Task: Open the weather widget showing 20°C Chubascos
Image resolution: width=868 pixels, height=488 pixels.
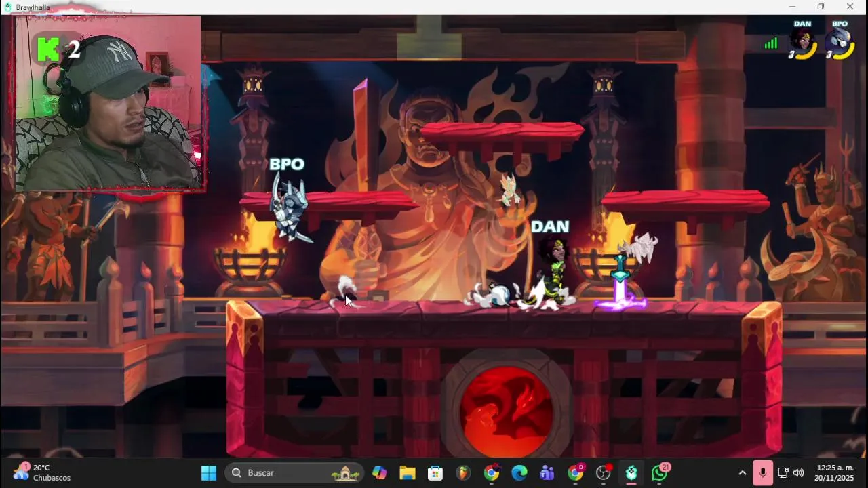Action: (42, 472)
